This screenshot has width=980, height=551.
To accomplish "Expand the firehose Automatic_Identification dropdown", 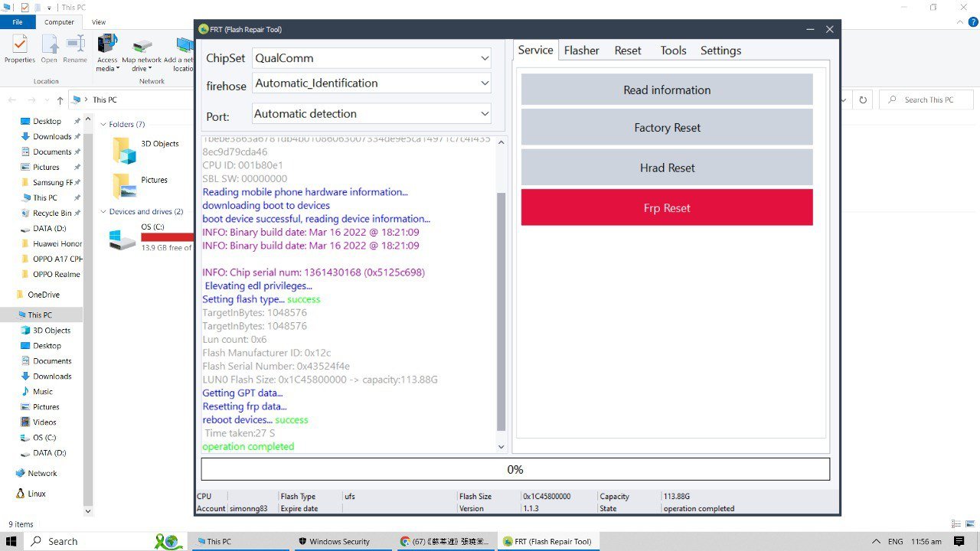I will (x=371, y=83).
